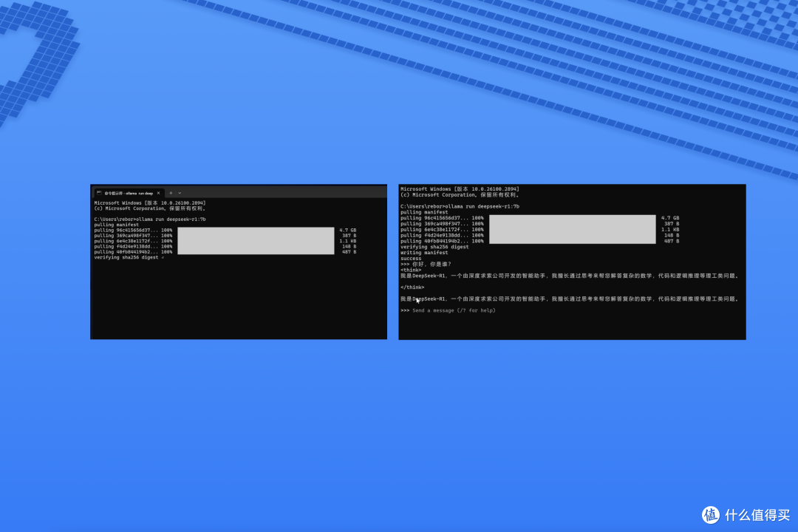
Task: Click 'pulling 6e4c38e1172f' line in tabbed terminal
Action: point(133,241)
